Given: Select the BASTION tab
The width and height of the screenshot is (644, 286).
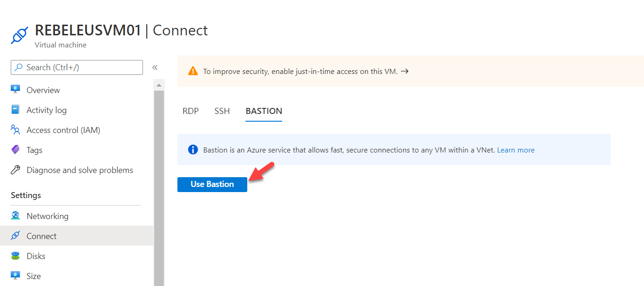Looking at the screenshot, I should tap(264, 111).
